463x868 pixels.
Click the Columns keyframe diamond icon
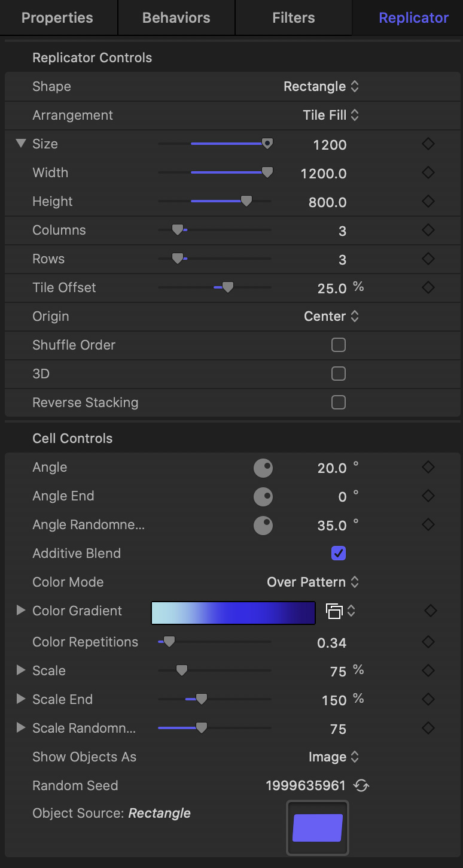[428, 230]
